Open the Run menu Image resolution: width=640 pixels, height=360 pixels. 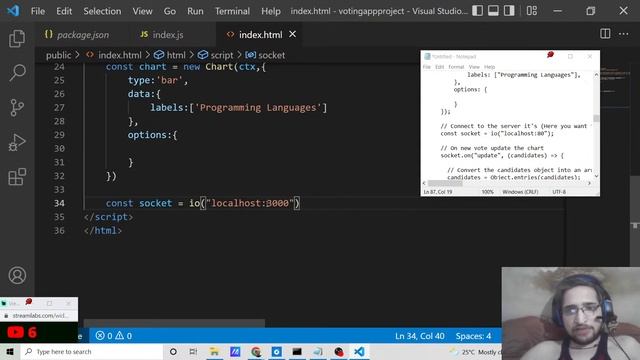click(195, 11)
